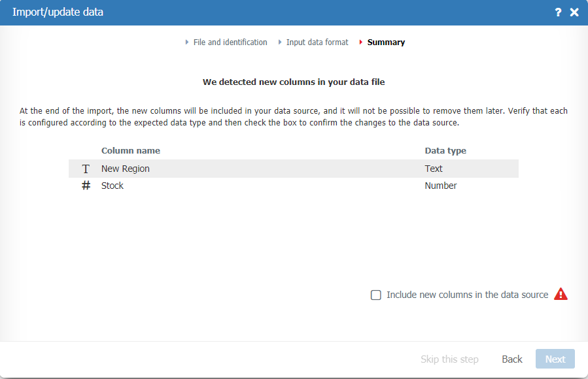Click the Skip this step link
Image resolution: width=588 pixels, height=379 pixels.
[449, 359]
